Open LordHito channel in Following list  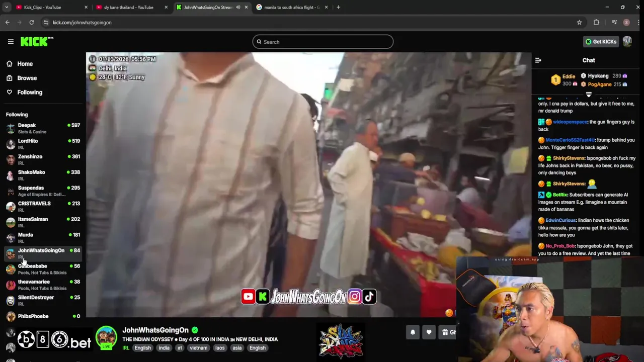pyautogui.click(x=43, y=144)
